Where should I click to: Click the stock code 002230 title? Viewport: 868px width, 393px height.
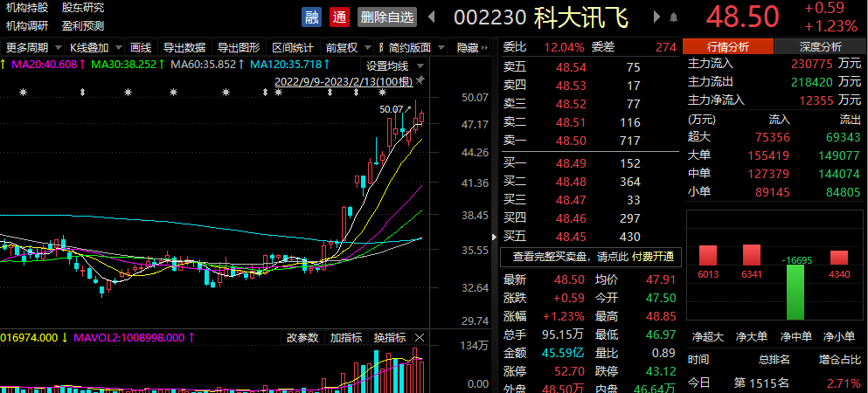(x=490, y=17)
